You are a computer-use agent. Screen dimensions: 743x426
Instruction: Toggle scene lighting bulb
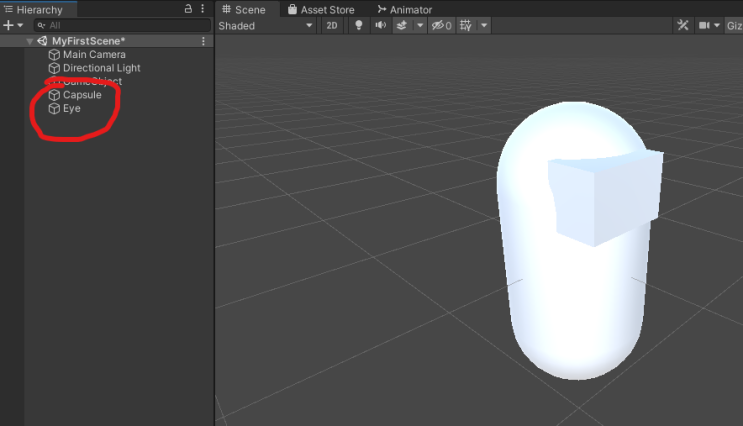pos(359,26)
